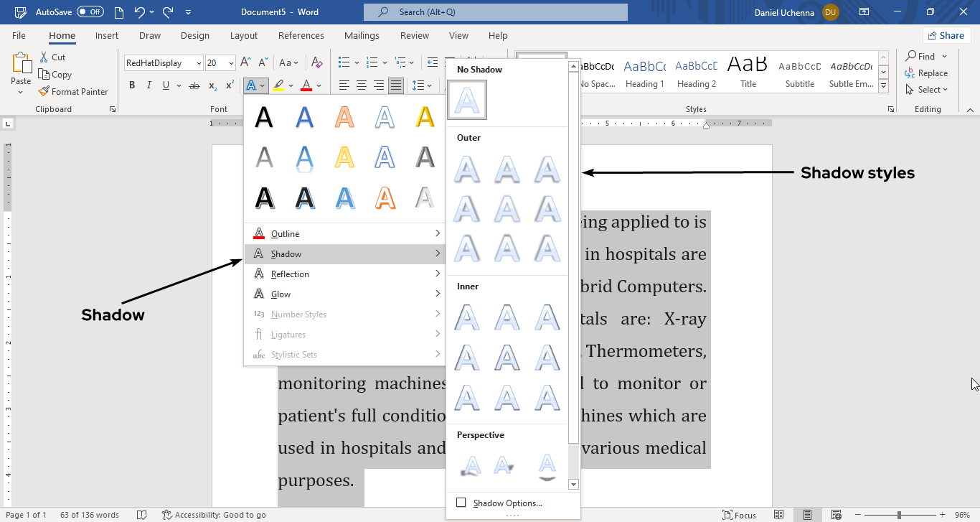Click the Shadow Options entry

click(x=507, y=503)
